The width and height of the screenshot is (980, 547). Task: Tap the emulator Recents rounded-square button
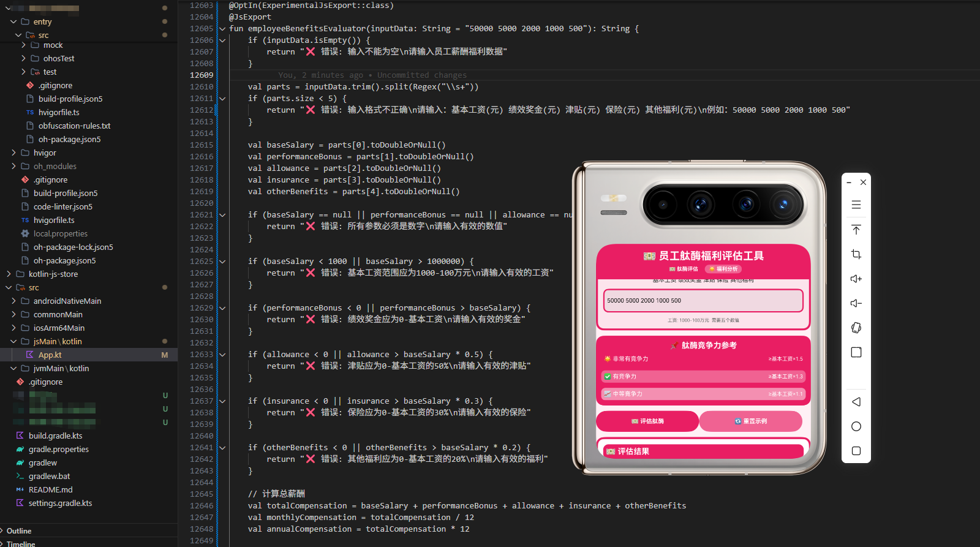(856, 451)
